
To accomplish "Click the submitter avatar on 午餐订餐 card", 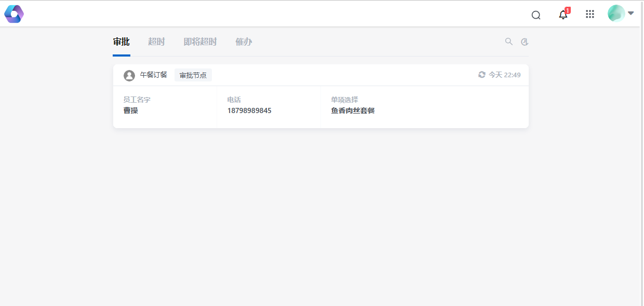I will pyautogui.click(x=129, y=75).
